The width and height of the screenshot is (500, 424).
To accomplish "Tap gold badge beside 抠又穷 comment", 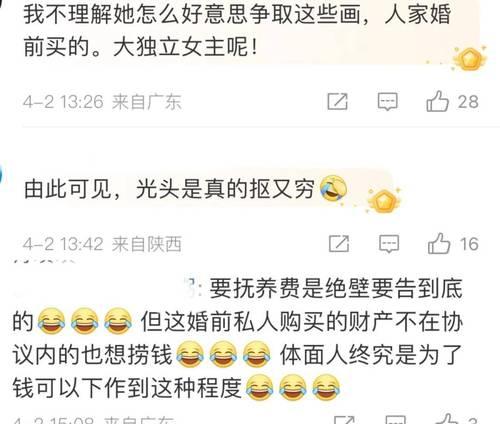I will click(384, 200).
